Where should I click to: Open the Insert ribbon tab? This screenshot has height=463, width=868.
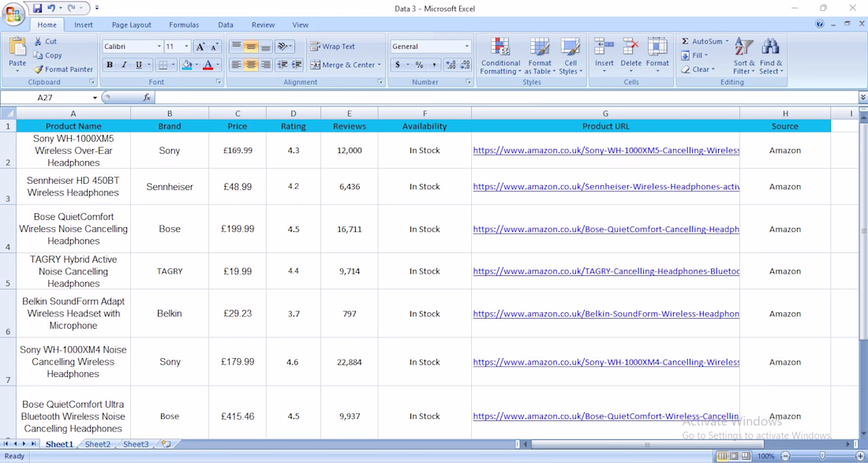[84, 25]
